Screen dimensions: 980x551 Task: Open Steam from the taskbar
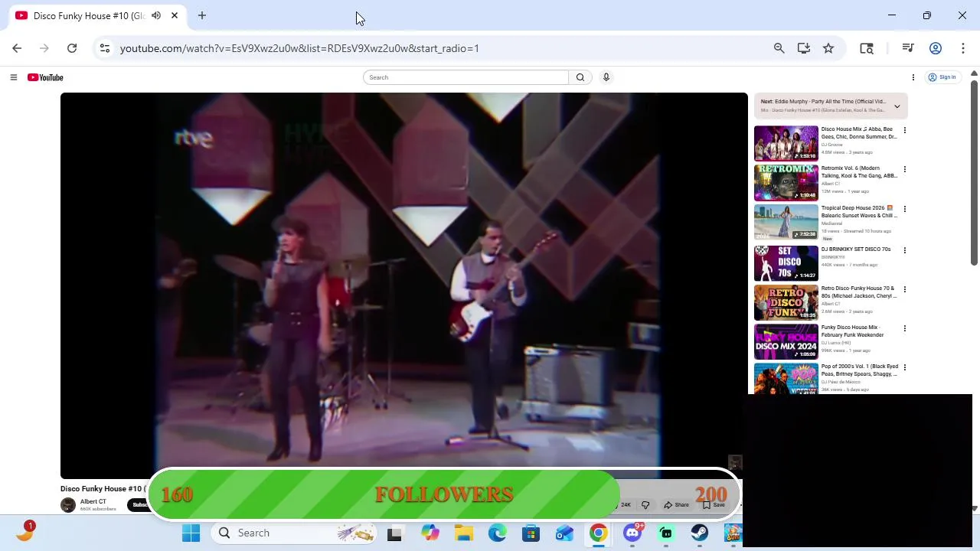click(x=700, y=533)
